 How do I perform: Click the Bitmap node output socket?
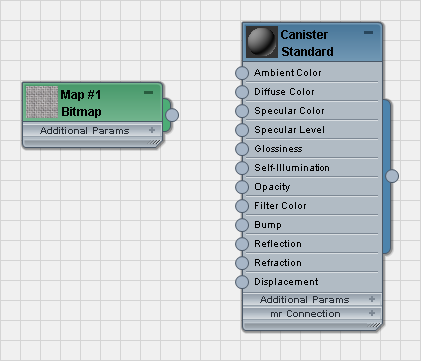(x=172, y=115)
